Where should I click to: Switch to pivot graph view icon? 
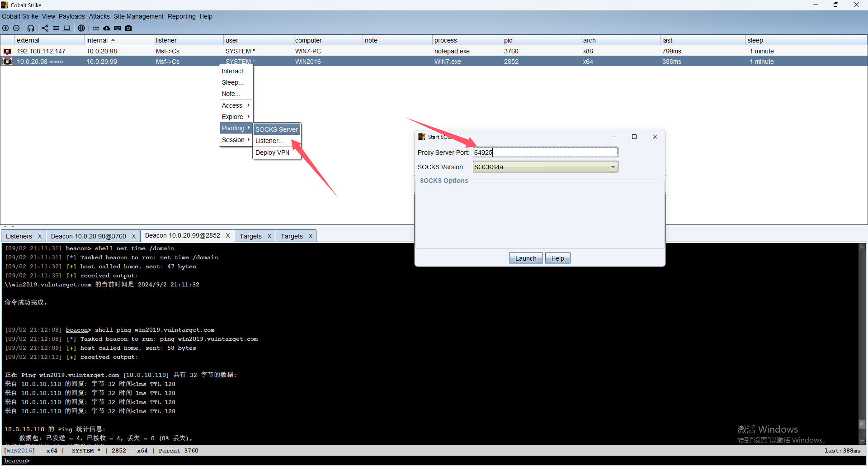click(45, 28)
